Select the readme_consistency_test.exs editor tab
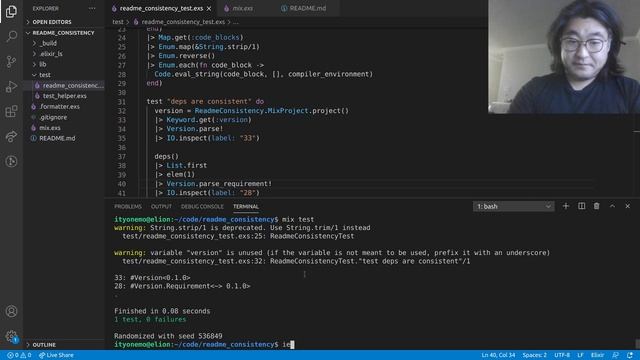The image size is (640, 360). coord(161,8)
